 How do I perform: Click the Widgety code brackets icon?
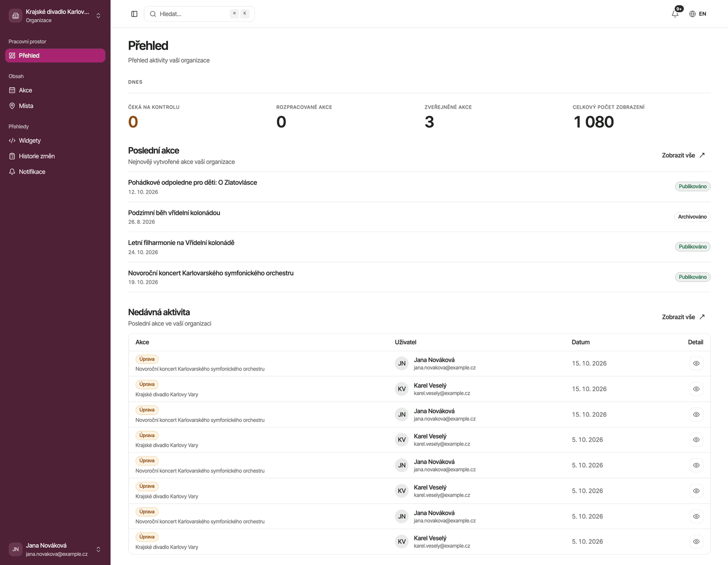coord(12,140)
